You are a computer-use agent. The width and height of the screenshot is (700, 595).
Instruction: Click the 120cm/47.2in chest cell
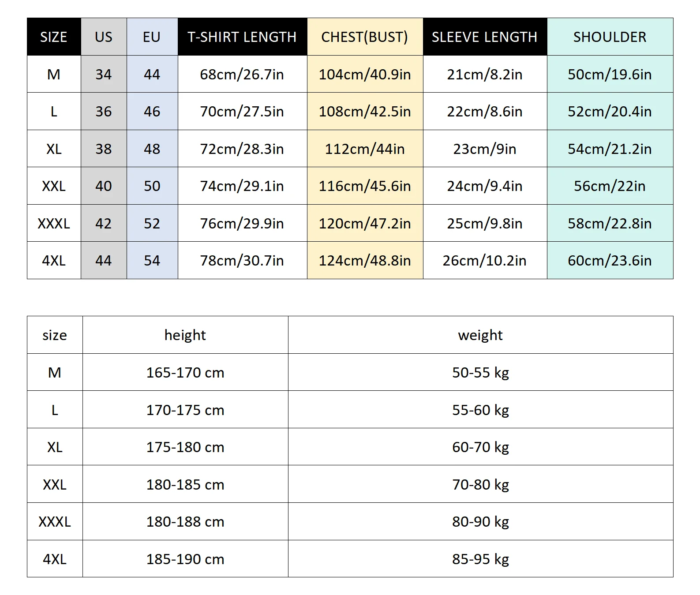pyautogui.click(x=364, y=224)
